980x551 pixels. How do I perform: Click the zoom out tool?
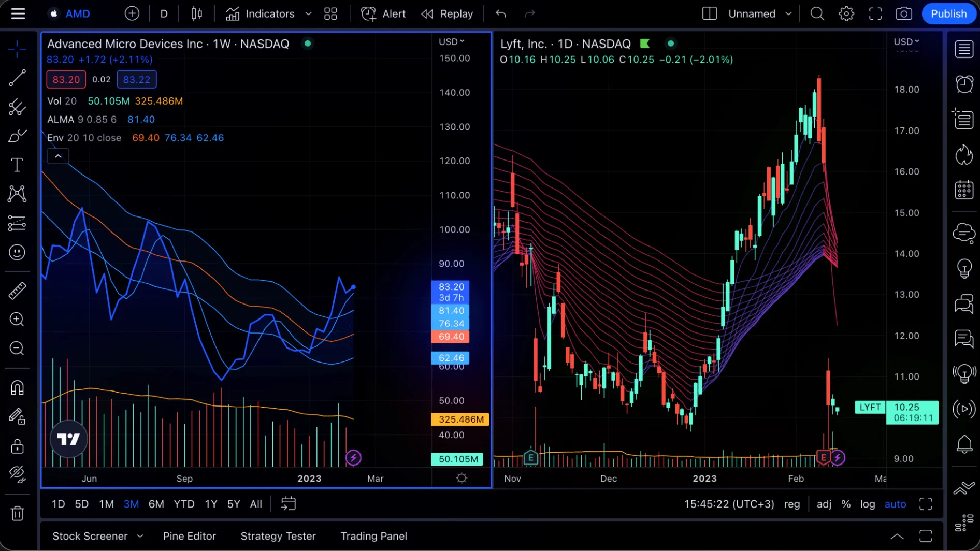tap(17, 349)
